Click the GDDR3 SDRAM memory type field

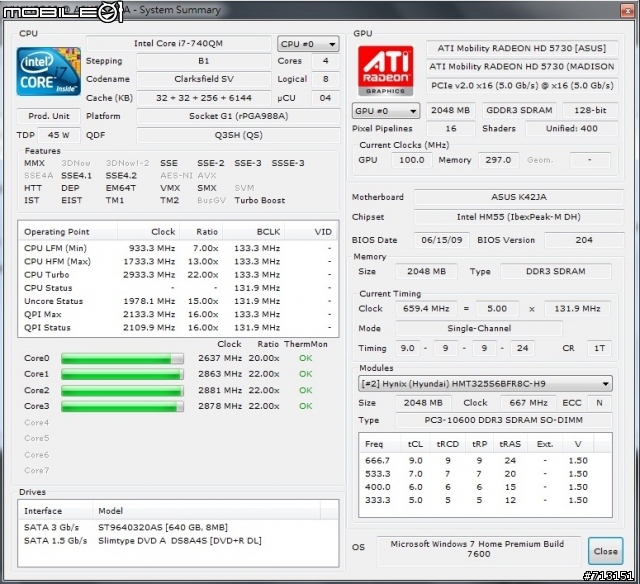pos(519,110)
